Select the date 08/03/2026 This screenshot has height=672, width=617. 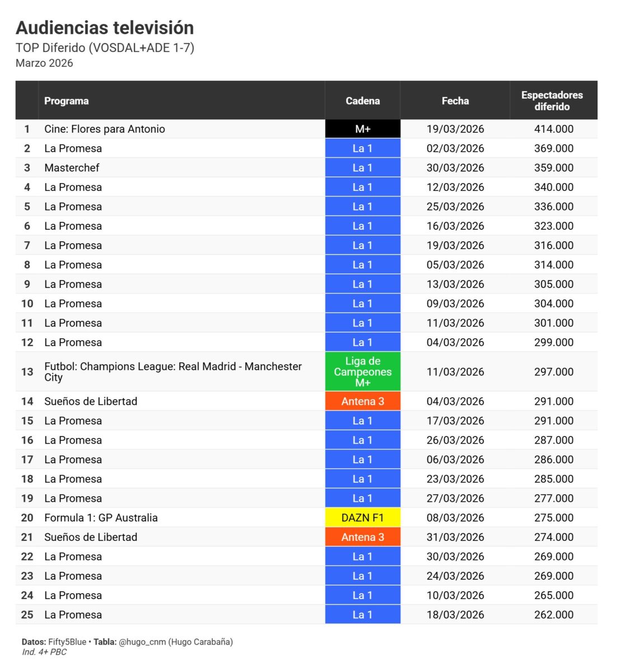point(455,518)
